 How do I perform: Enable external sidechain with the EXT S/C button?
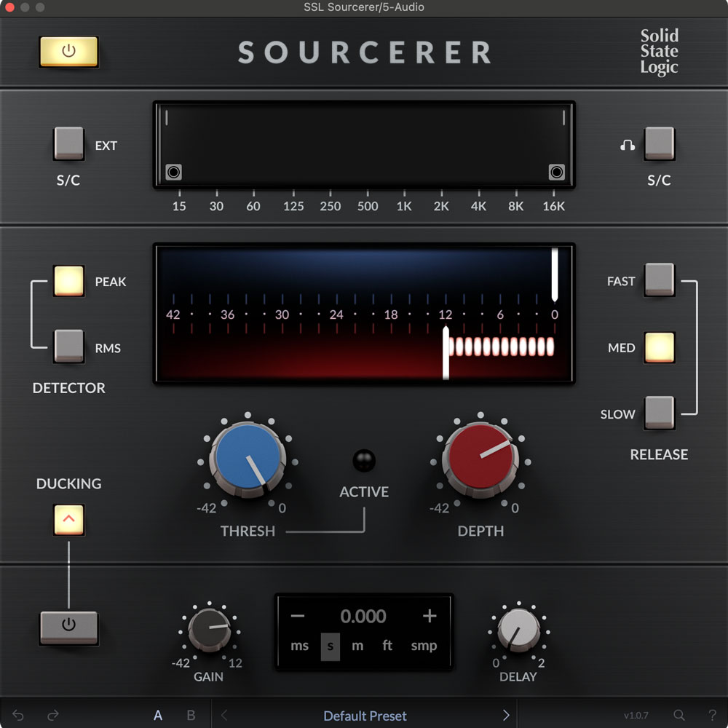tap(68, 143)
